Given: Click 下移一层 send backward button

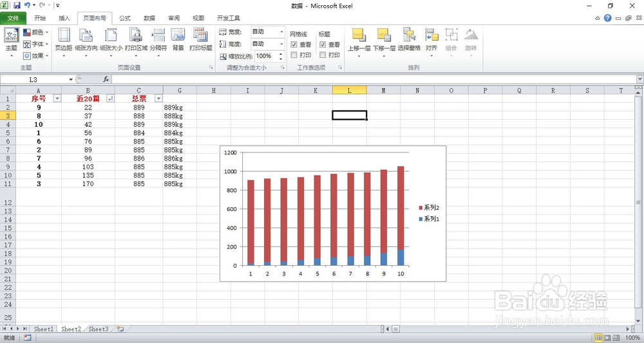Looking at the screenshot, I should pyautogui.click(x=384, y=43).
